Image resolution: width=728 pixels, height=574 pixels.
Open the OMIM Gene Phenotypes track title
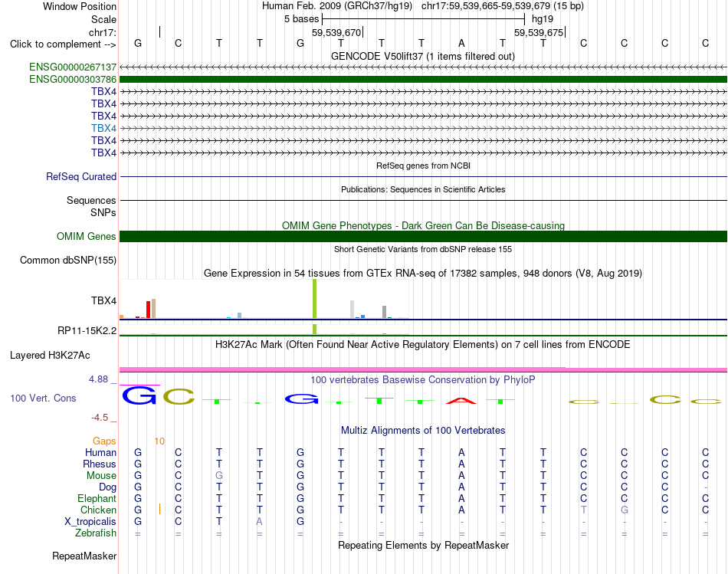click(x=423, y=226)
